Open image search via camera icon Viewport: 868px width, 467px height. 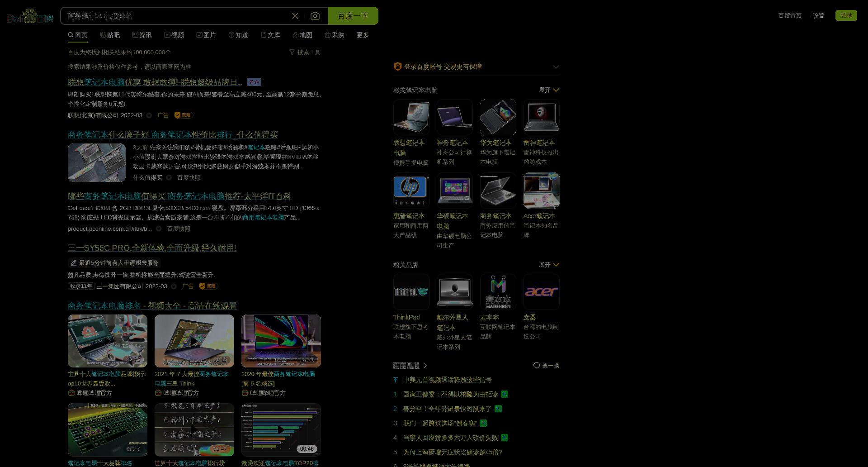tap(315, 16)
